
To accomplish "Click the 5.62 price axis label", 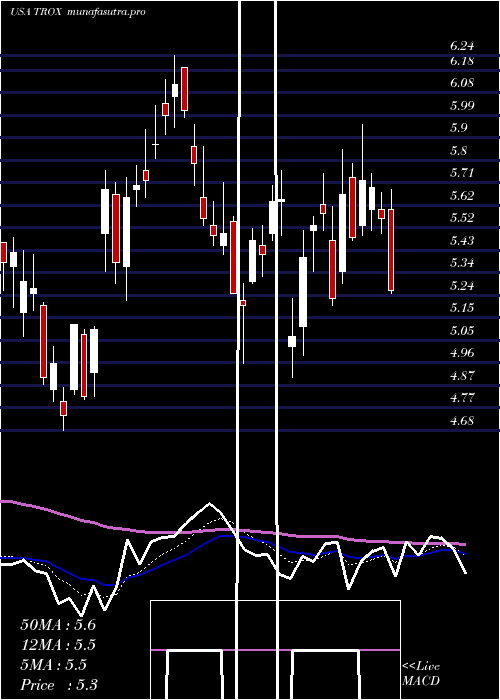I will pos(462,196).
